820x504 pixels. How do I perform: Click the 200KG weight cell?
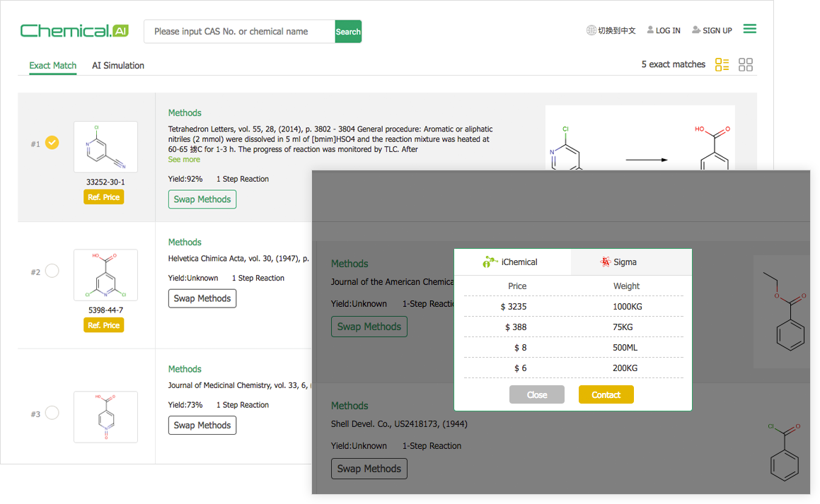tap(625, 368)
